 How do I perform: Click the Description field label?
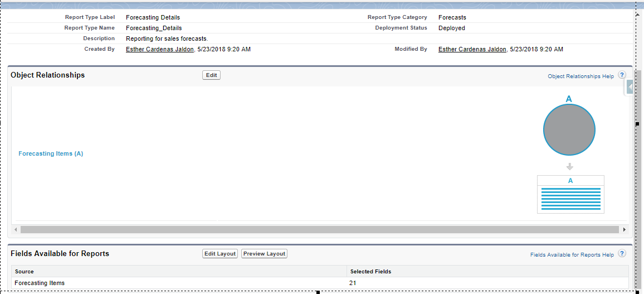pos(99,38)
